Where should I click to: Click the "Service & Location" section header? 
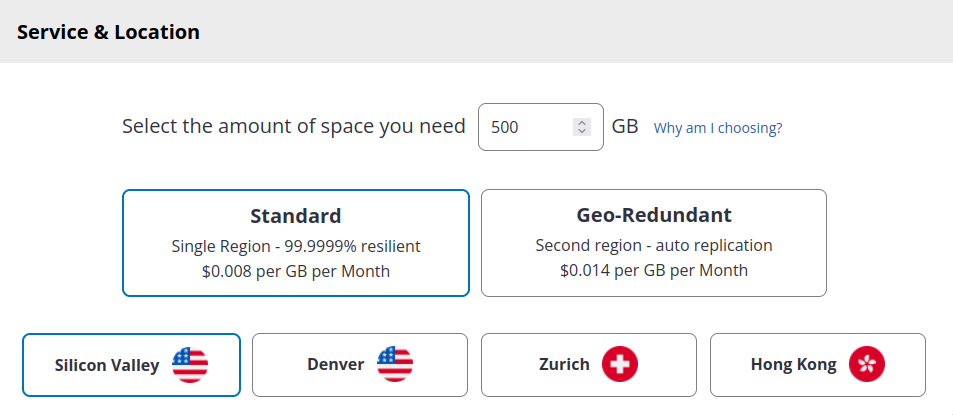[109, 32]
